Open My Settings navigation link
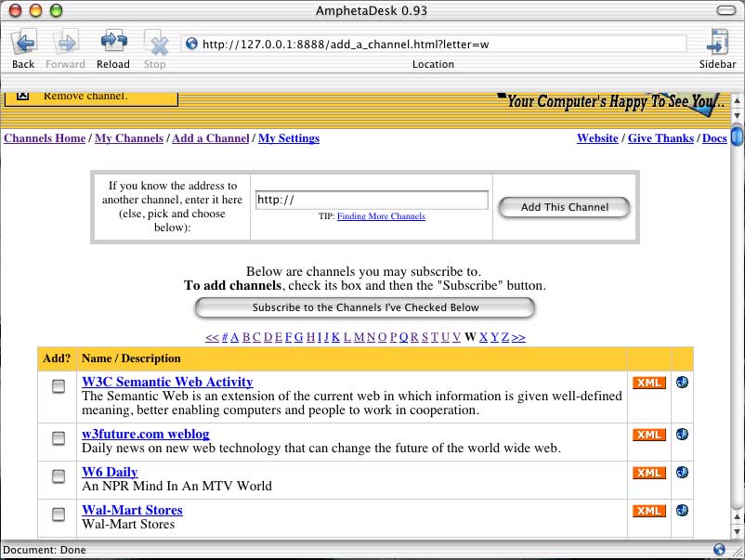 coord(289,138)
